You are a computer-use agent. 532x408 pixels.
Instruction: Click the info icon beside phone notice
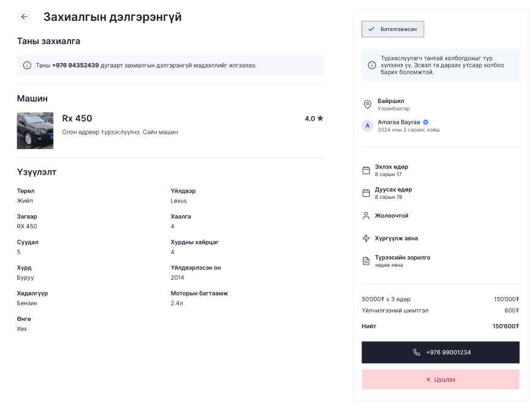27,65
